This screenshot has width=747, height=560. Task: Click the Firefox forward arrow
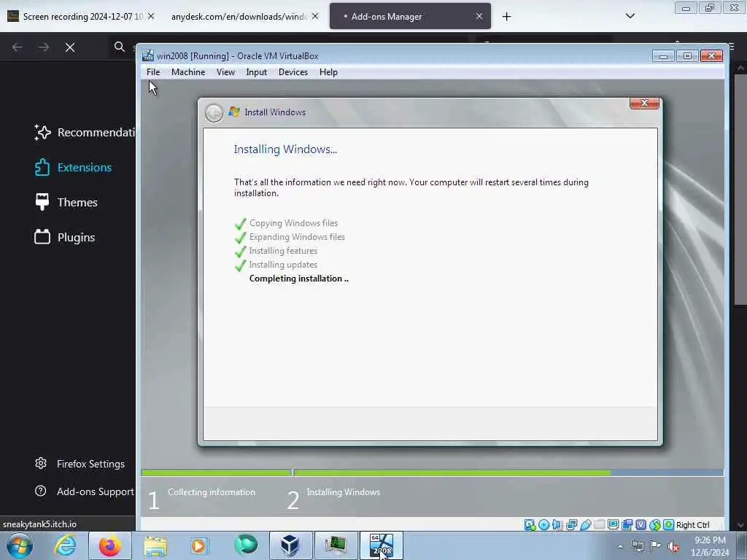43,47
